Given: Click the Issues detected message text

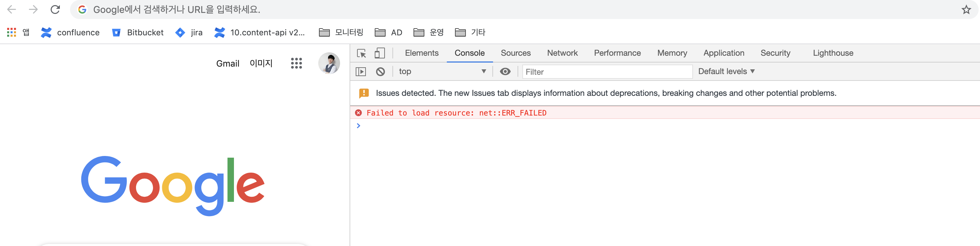Looking at the screenshot, I should click(606, 93).
